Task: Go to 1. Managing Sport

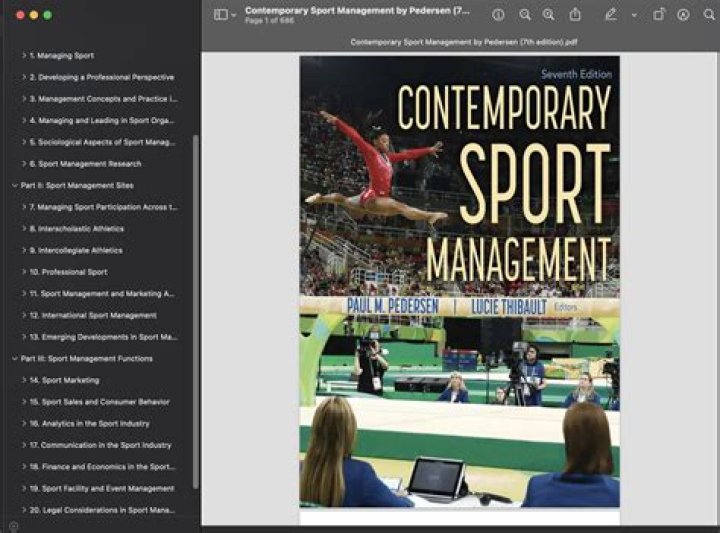Action: [x=62, y=56]
